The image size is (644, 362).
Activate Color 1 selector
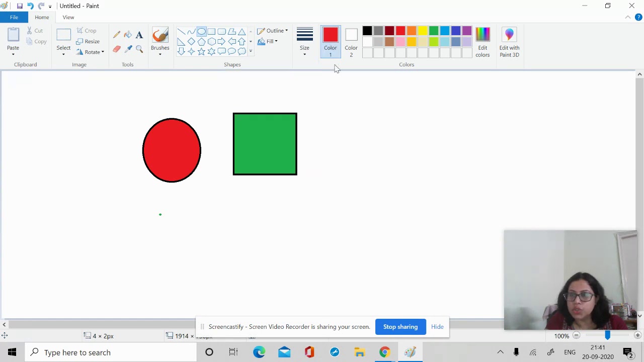point(331,42)
